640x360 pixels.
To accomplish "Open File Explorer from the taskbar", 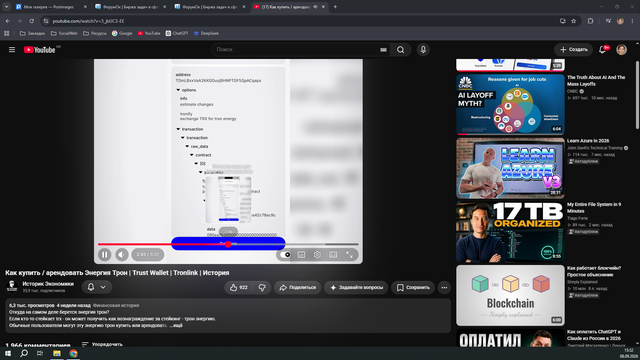I will point(57,353).
